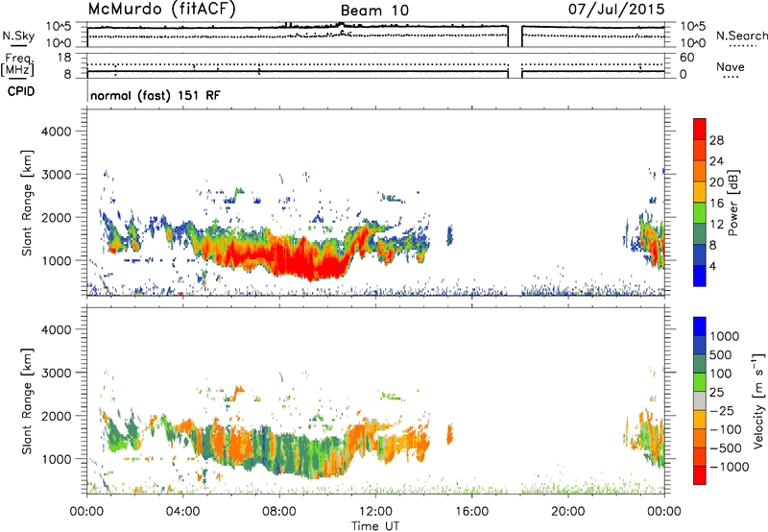Click the velocity panel 'Slant Range [km]' label
768x532 pixels.
tap(27, 401)
